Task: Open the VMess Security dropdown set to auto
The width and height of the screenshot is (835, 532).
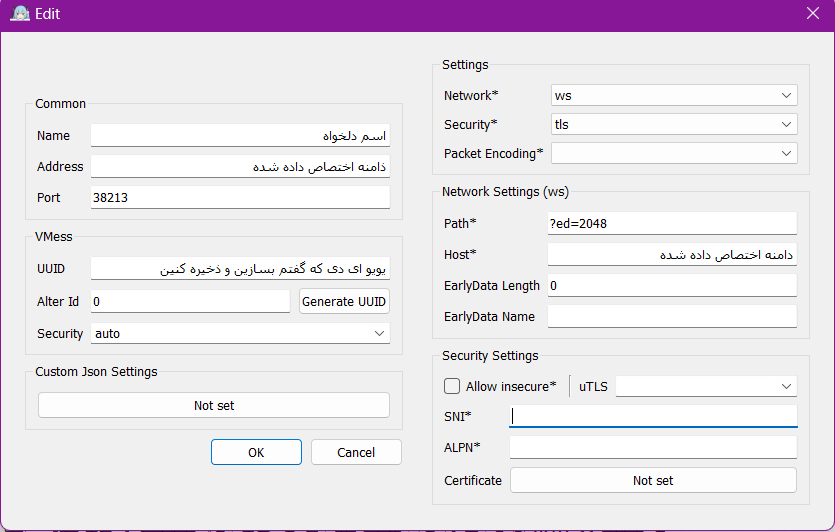Action: tap(240, 333)
